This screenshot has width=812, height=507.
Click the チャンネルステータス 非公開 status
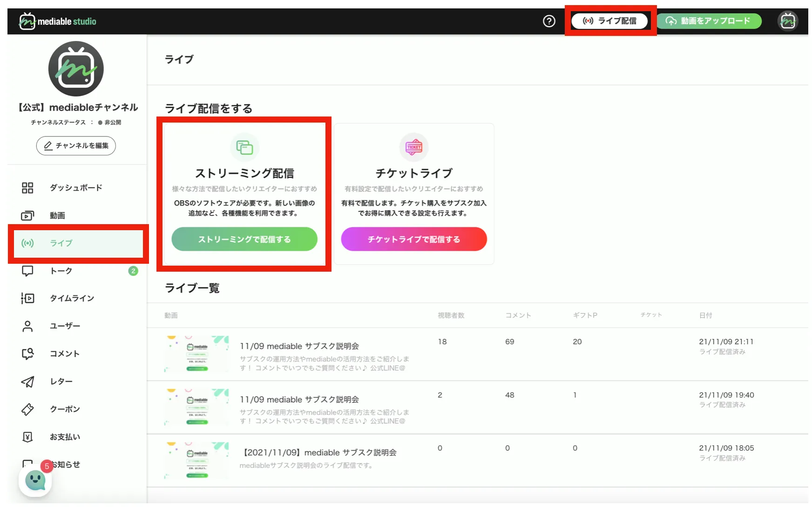(76, 123)
